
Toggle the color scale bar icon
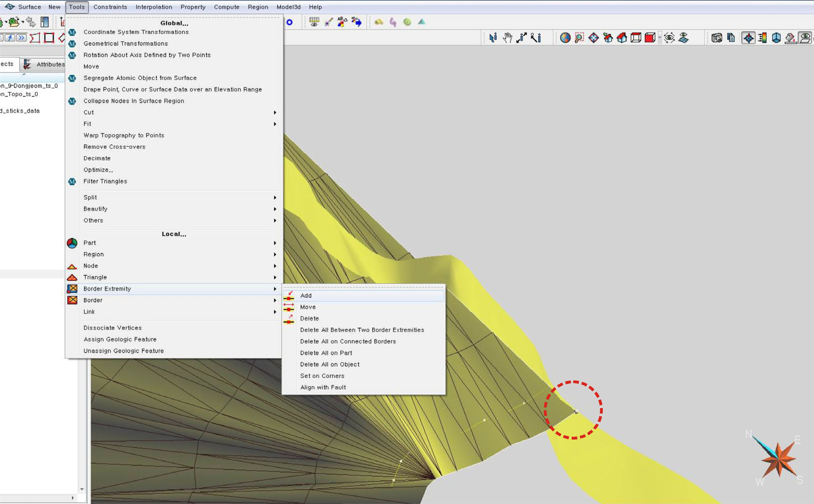click(762, 38)
